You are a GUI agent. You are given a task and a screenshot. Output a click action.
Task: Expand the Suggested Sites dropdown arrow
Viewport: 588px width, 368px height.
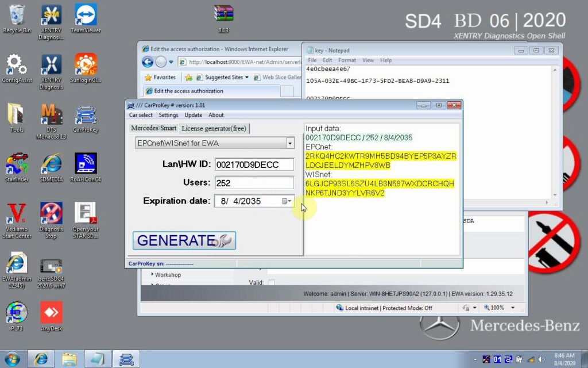click(x=247, y=77)
